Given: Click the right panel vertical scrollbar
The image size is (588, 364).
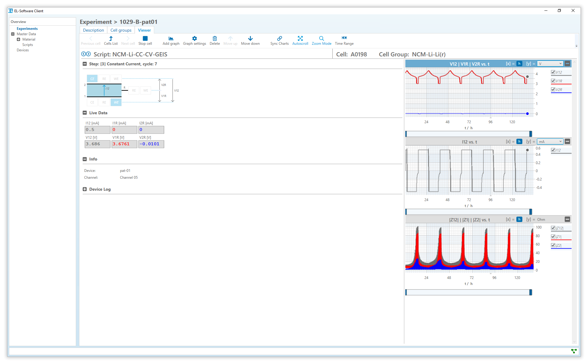Looking at the screenshot, I should point(574,202).
